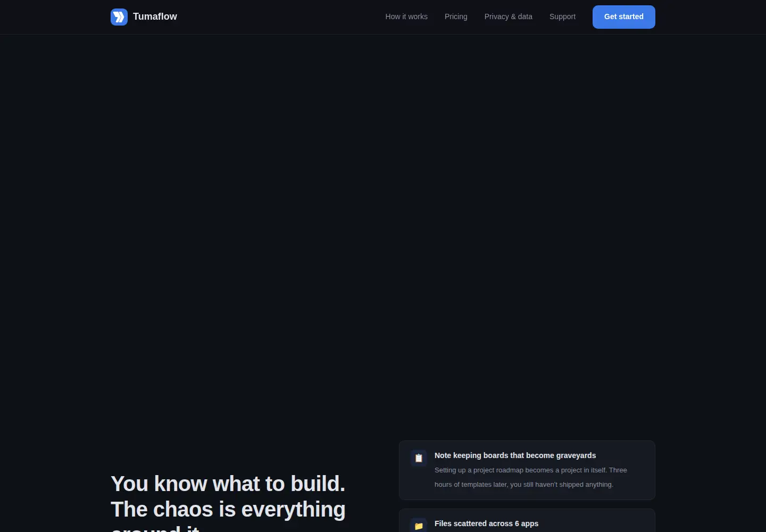Click 'Files scattered across 6 apps' title

(486, 523)
